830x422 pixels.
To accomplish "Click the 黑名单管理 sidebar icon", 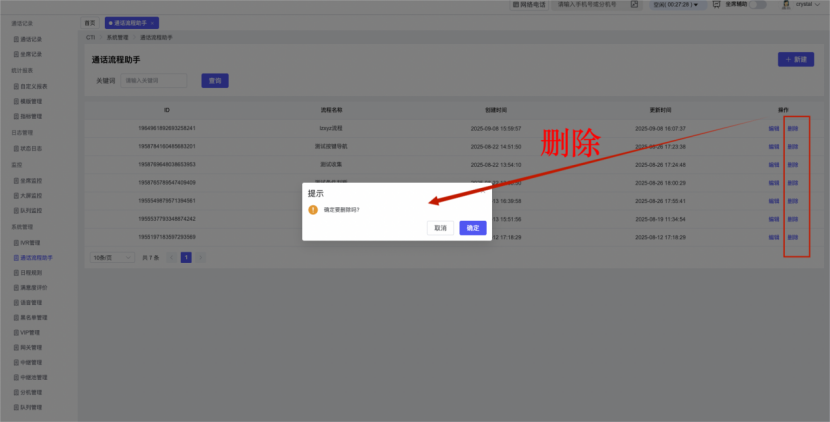I will point(16,317).
